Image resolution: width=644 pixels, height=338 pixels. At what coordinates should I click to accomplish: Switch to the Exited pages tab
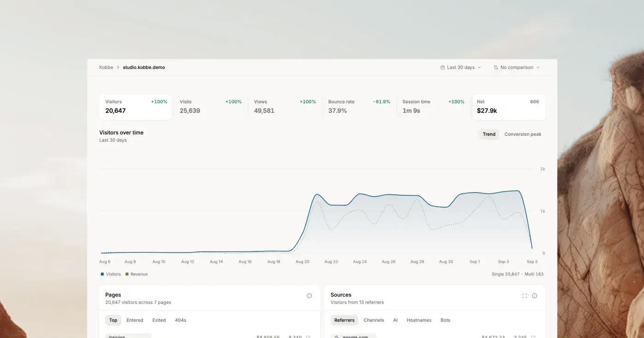tap(159, 320)
